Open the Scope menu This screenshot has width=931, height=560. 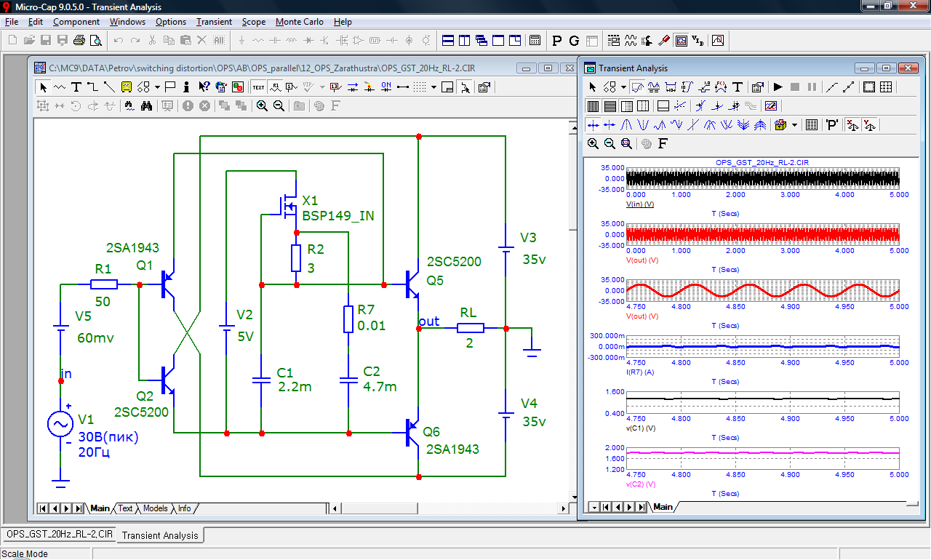(x=254, y=22)
